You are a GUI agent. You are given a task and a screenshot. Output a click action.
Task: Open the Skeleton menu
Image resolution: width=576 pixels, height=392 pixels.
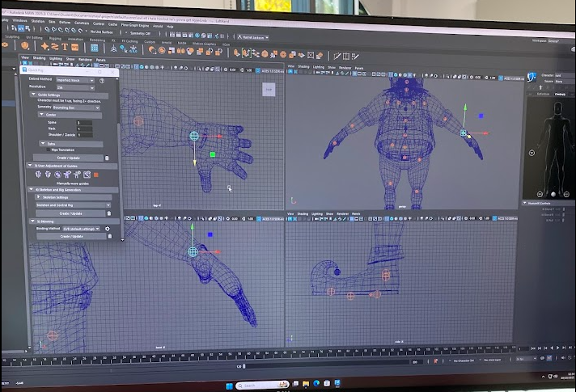pos(37,21)
